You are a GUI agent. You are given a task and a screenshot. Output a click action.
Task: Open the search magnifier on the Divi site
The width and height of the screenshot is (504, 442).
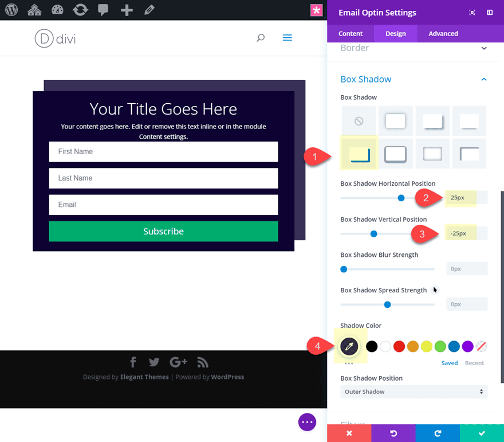(x=261, y=38)
